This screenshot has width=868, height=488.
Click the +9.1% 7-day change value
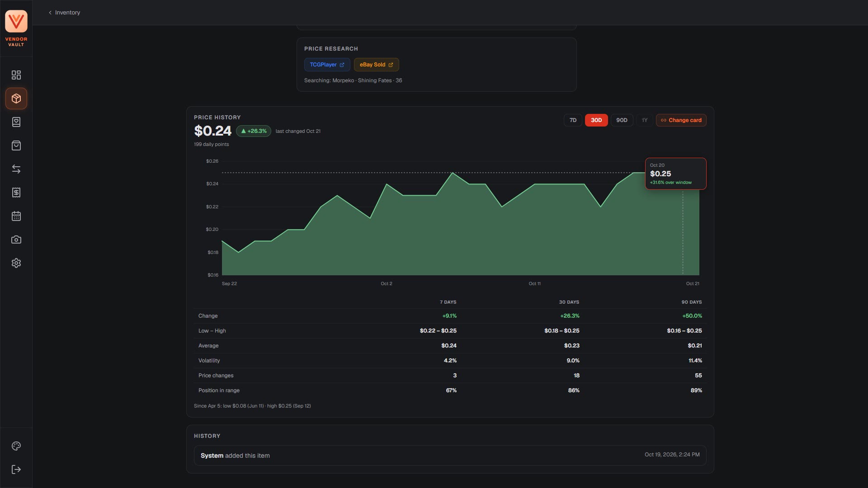(x=449, y=316)
